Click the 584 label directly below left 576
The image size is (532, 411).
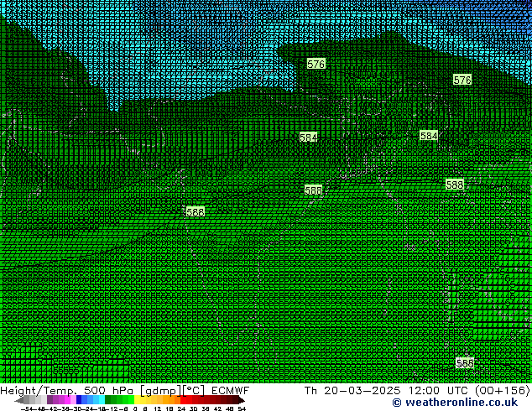(308, 137)
